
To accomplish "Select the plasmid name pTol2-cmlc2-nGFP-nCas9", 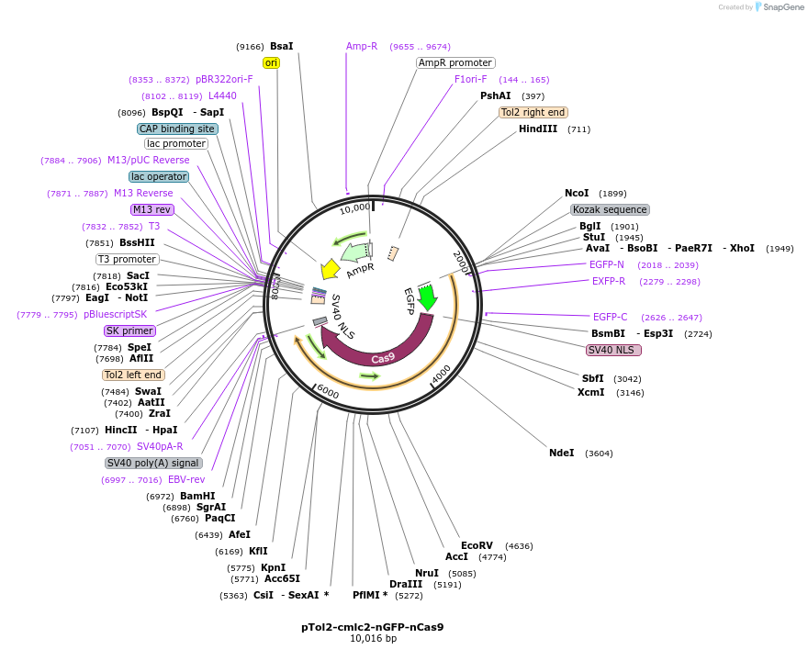I will click(x=371, y=628).
